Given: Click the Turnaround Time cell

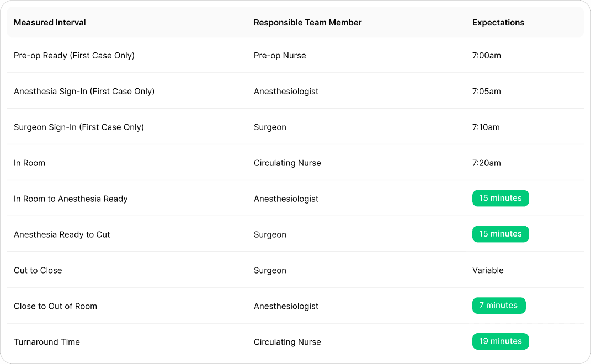Looking at the screenshot, I should pyautogui.click(x=46, y=342).
